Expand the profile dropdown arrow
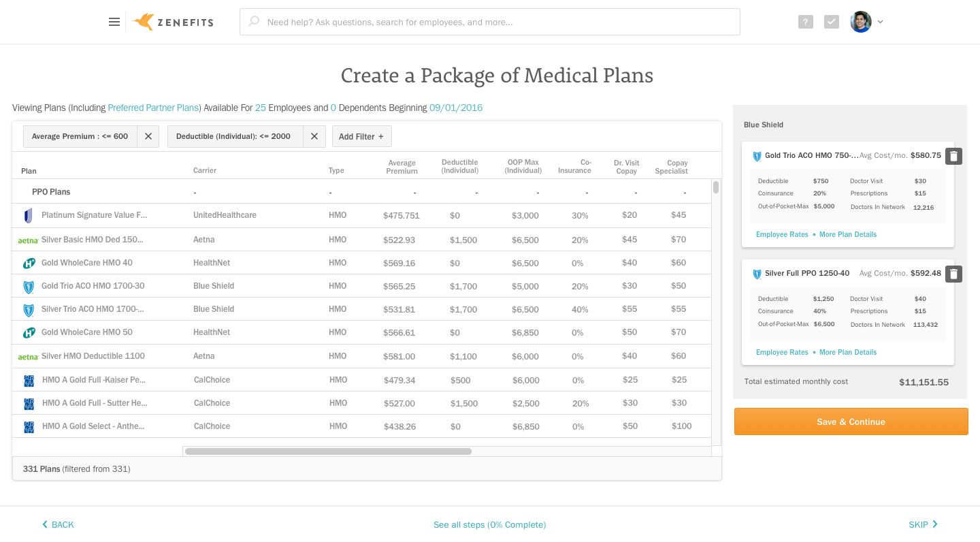The height and width of the screenshot is (542, 980). point(880,22)
